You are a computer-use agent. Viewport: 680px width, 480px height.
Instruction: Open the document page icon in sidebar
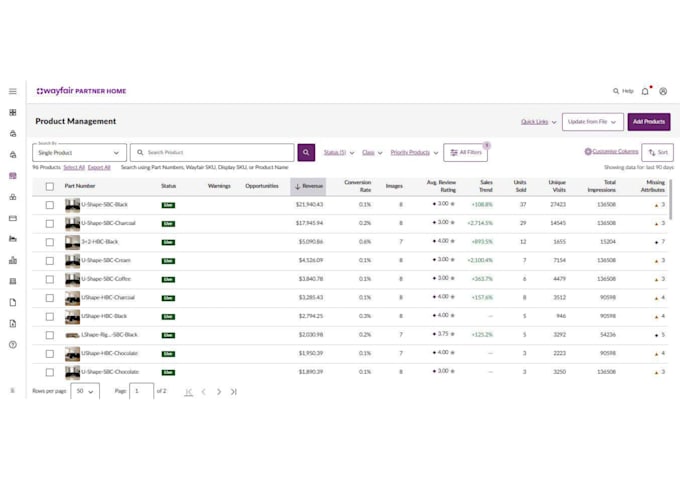[13, 302]
